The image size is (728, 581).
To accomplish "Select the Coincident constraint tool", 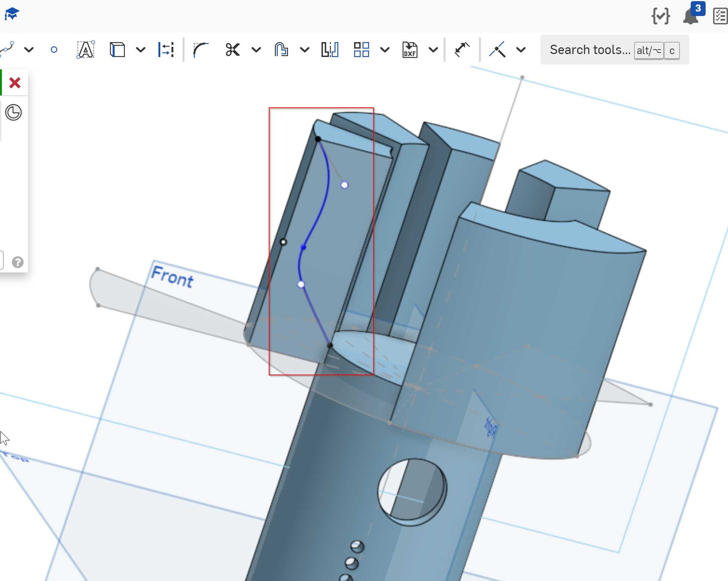I will 498,50.
